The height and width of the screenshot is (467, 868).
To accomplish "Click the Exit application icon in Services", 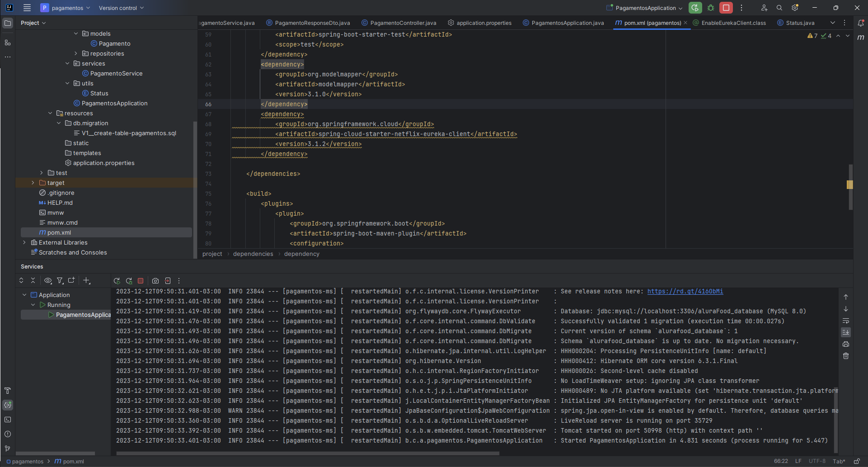I will coord(168,281).
